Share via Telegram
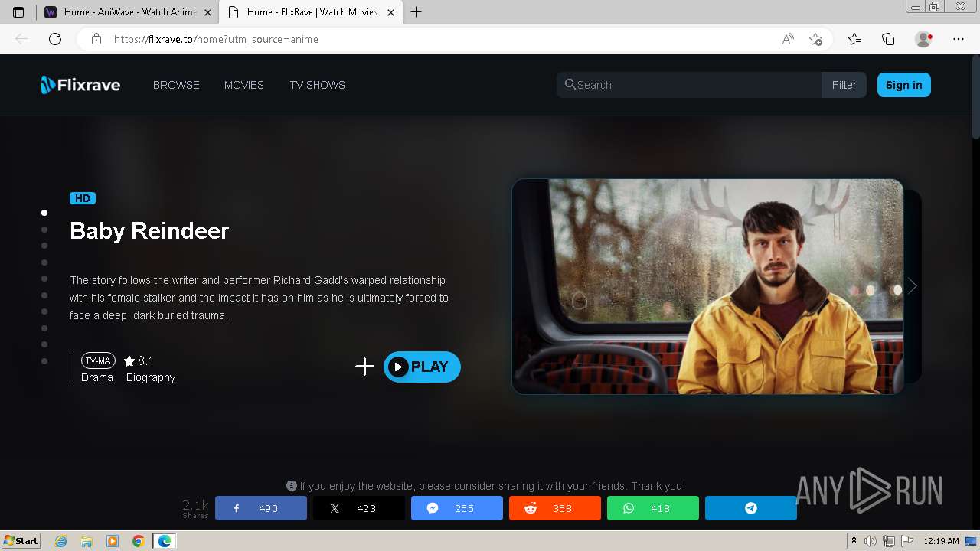 (x=751, y=508)
